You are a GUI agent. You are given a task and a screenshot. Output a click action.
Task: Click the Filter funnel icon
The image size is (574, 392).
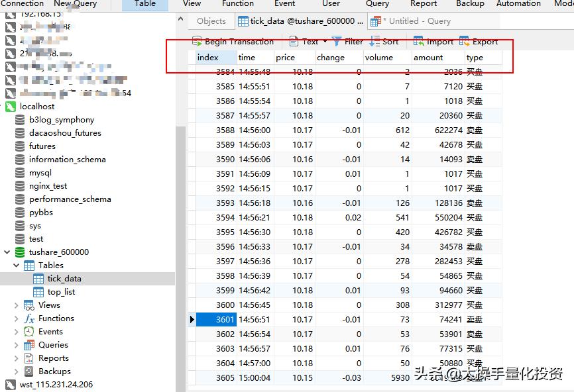tap(337, 41)
